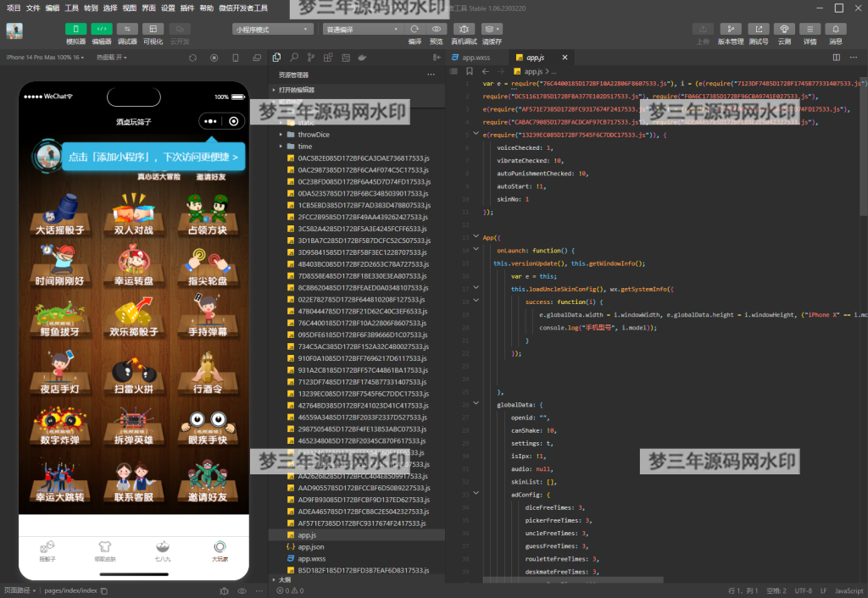The width and height of the screenshot is (868, 598).
Task: Click the simulator phone device icon
Action: click(x=236, y=58)
